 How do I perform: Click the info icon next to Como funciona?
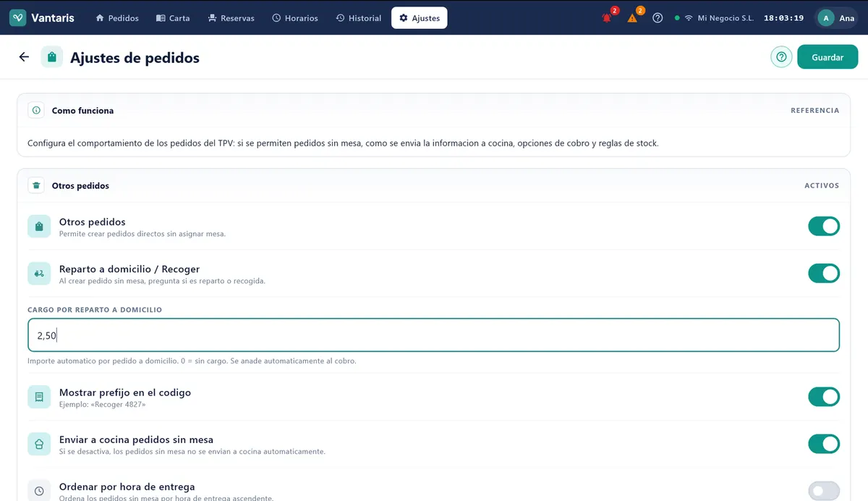tap(36, 111)
